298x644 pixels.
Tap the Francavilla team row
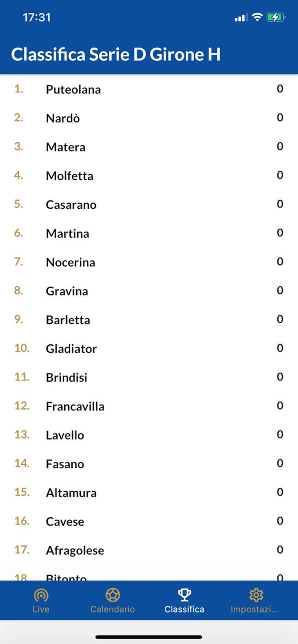pyautogui.click(x=149, y=406)
